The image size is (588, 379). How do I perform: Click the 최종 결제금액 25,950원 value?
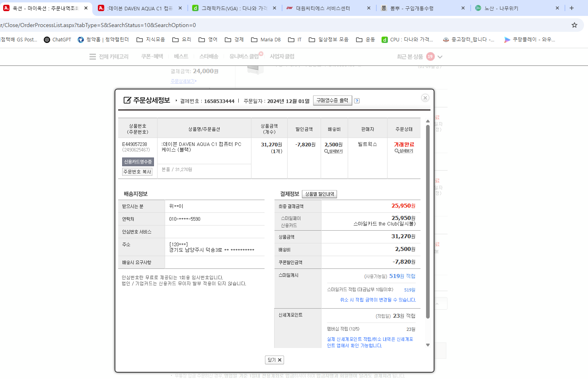click(403, 206)
